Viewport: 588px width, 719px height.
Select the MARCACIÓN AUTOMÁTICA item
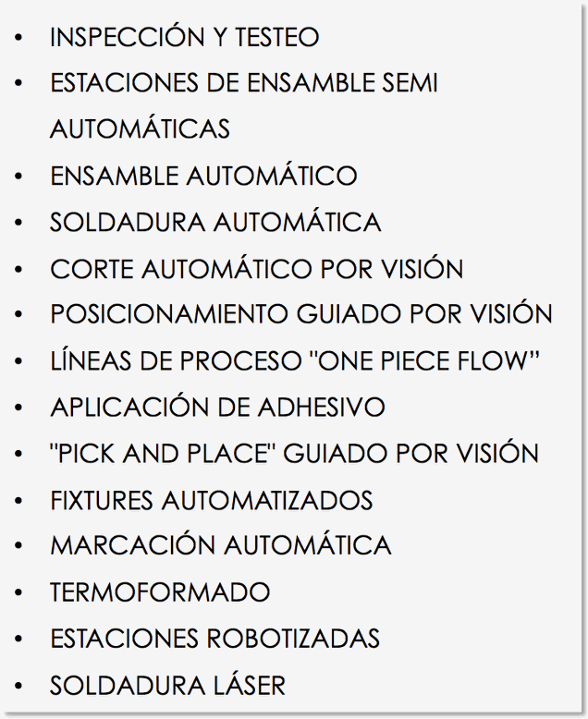click(x=221, y=545)
